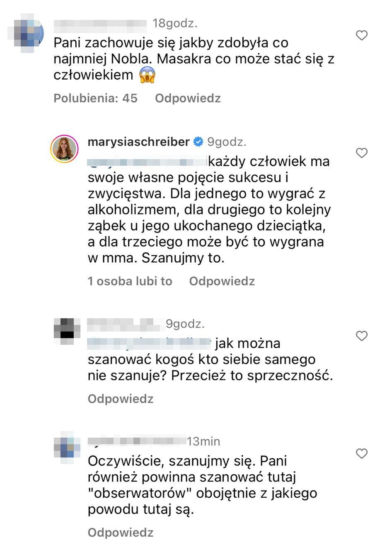This screenshot has height=547, width=392.
Task: Reply to the 18godz. Nobla comment
Action: (x=188, y=98)
